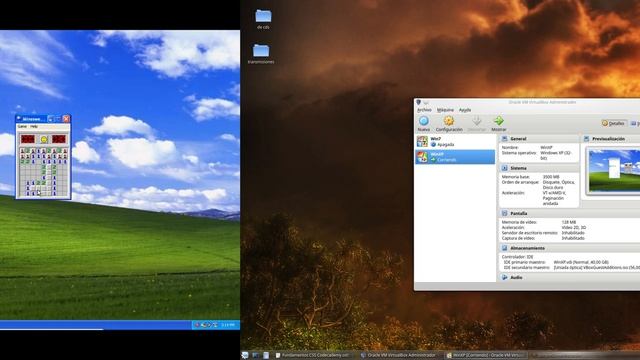Image resolution: width=640 pixels, height=360 pixels.
Task: Click 'IDE primario maestro' storage text
Action: pyautogui.click(x=524, y=262)
